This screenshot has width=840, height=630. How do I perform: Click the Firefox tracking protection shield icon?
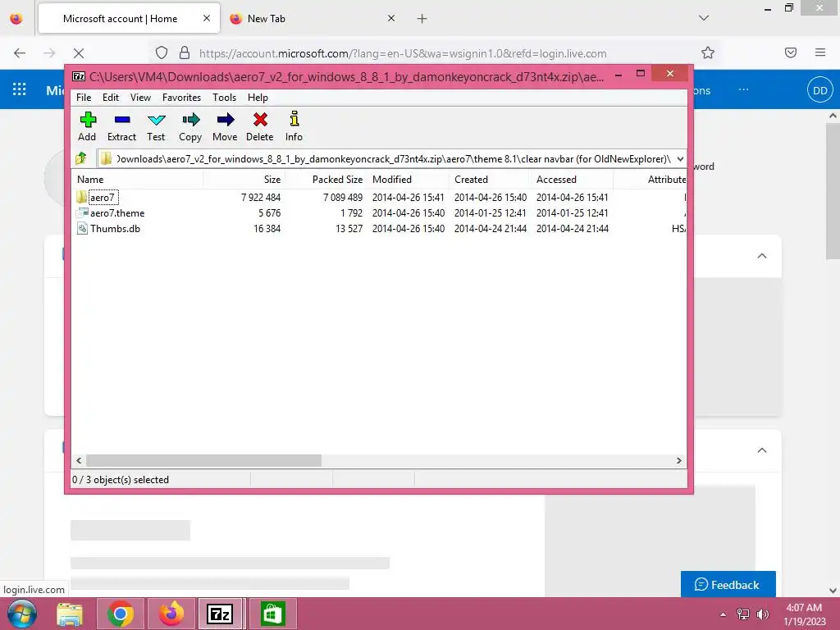click(162, 53)
